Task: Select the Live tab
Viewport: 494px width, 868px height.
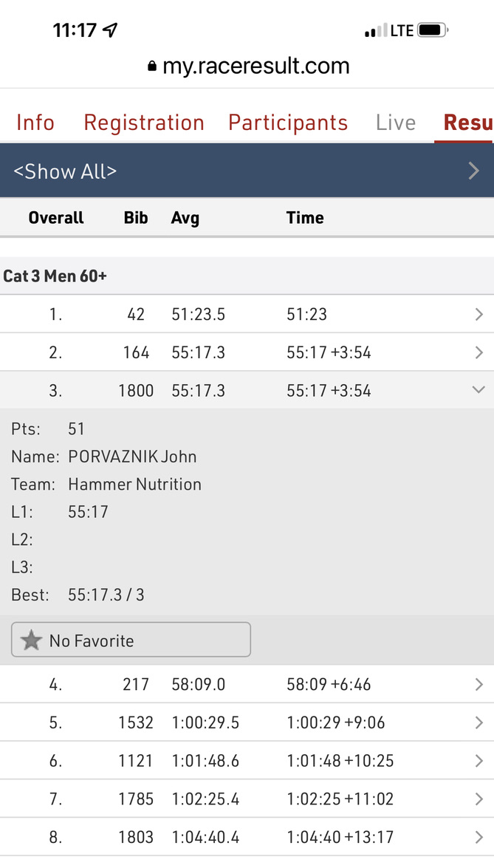Action: (x=396, y=123)
